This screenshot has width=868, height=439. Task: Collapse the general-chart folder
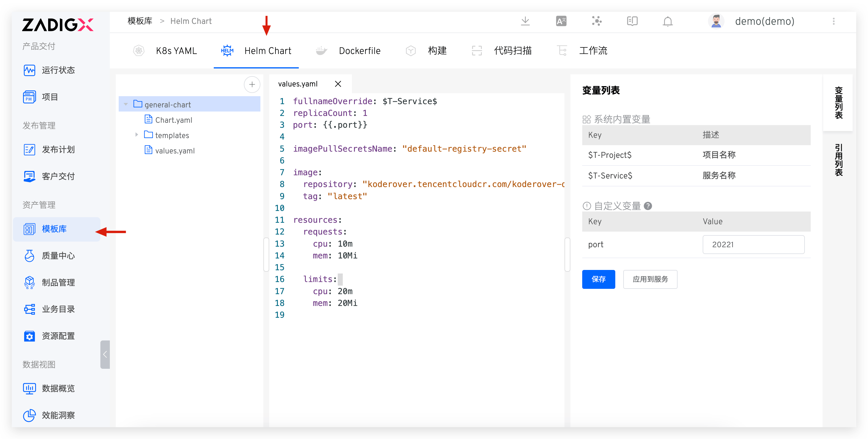click(x=126, y=104)
